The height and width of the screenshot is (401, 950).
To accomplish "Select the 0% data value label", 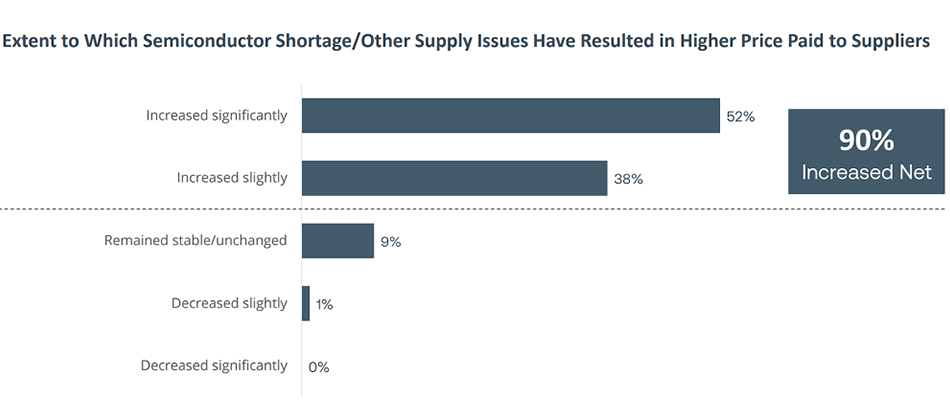I will [x=319, y=367].
